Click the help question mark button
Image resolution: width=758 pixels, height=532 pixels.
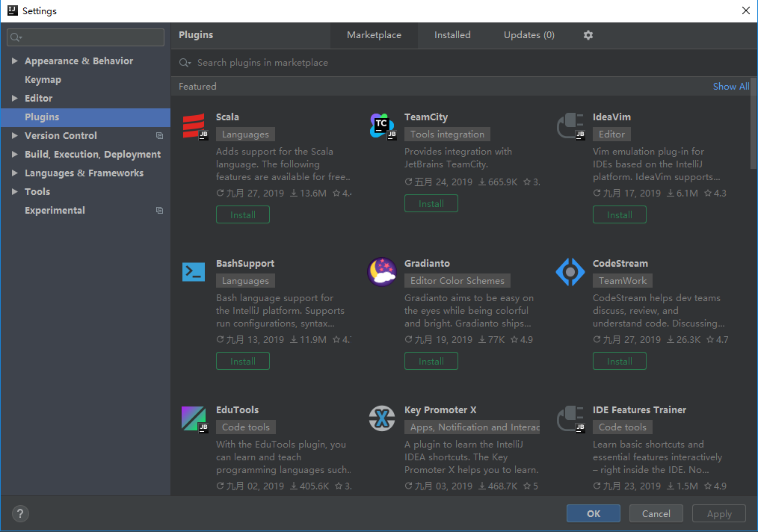coord(20,513)
